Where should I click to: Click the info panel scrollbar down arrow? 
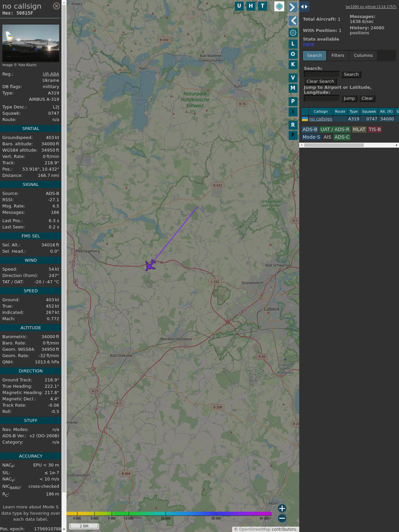(x=64, y=530)
